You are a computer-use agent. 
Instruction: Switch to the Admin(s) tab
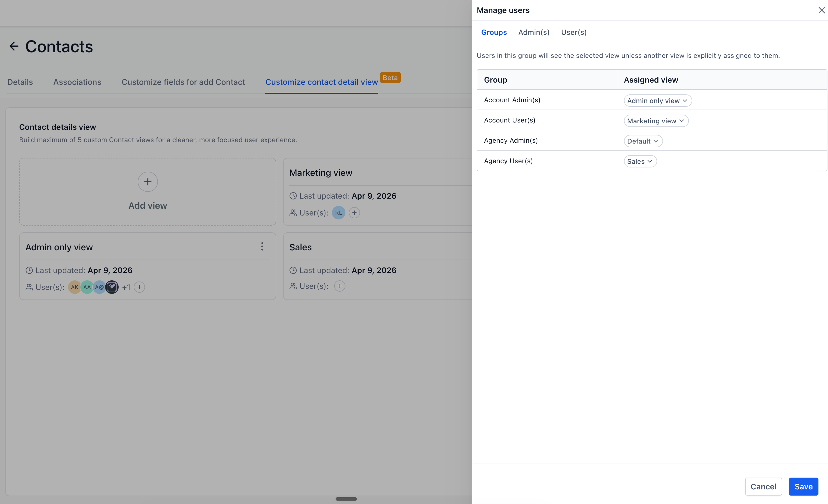coord(534,32)
